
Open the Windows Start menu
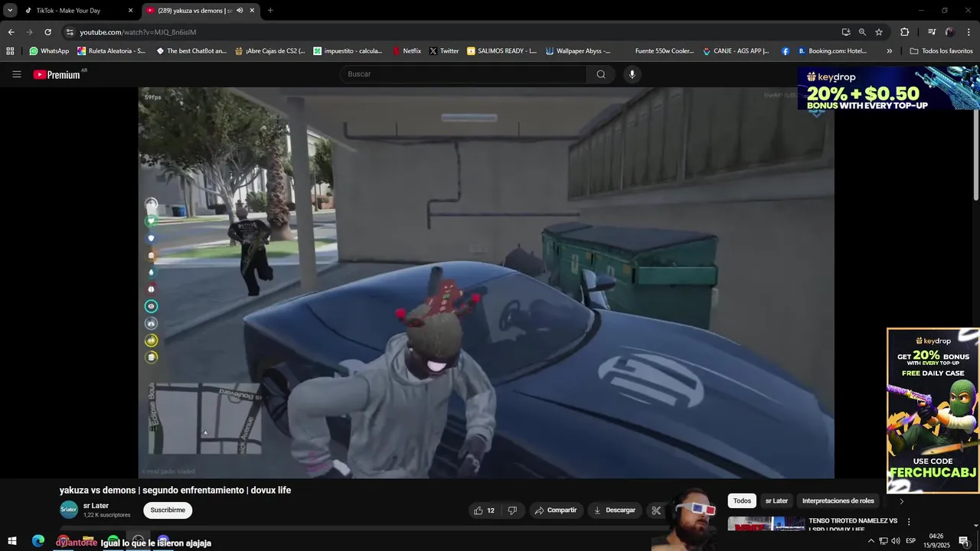point(12,541)
